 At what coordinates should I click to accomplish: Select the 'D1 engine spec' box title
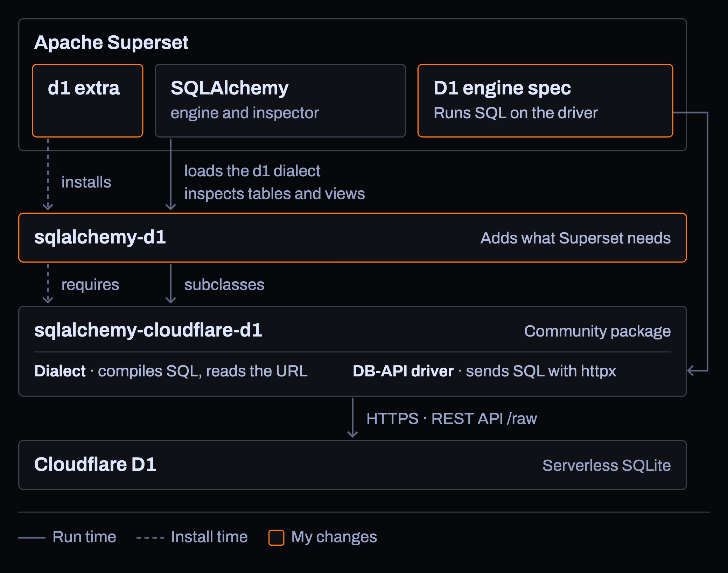(502, 88)
